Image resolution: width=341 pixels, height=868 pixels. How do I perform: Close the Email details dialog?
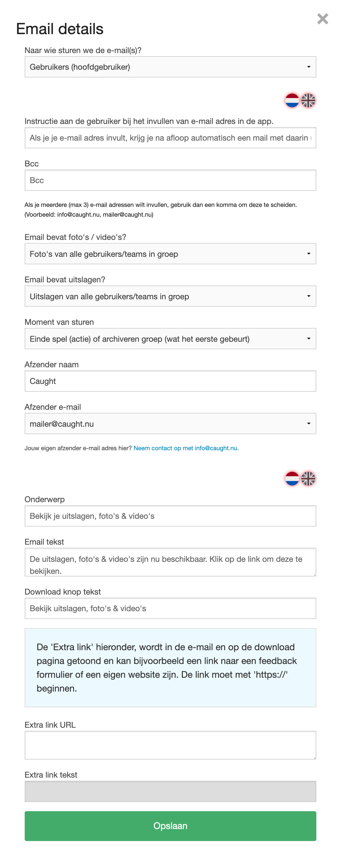click(322, 19)
